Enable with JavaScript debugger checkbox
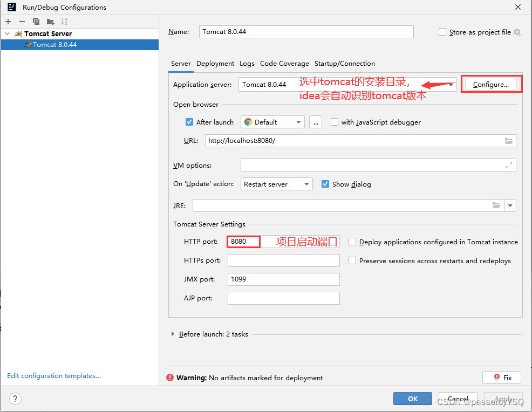The width and height of the screenshot is (532, 412). (x=335, y=122)
